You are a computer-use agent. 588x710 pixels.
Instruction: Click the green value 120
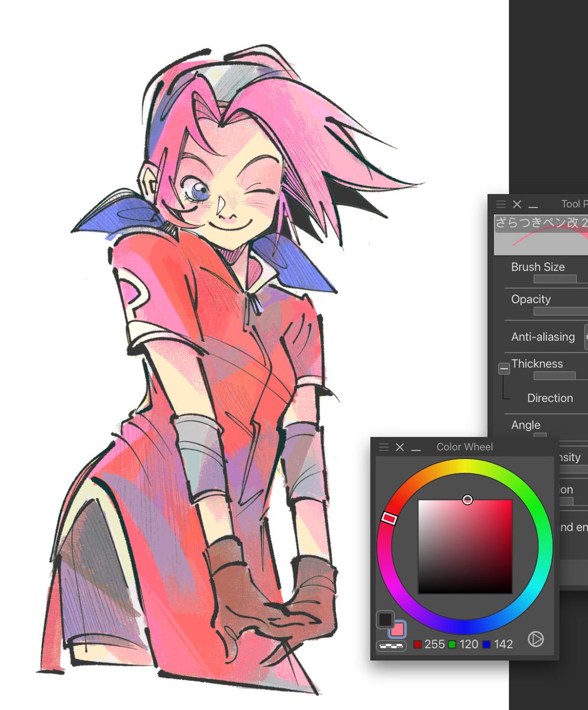[469, 644]
